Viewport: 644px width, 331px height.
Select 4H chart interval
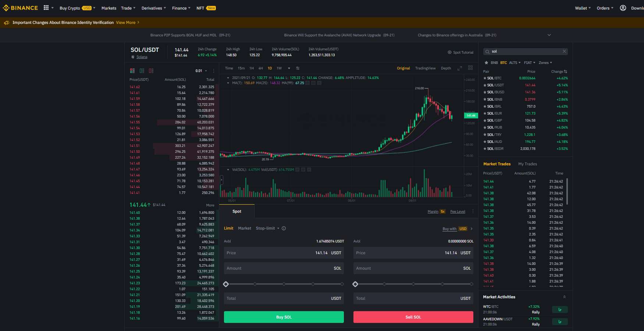click(260, 68)
